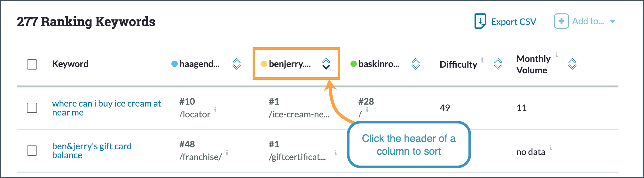Click the green baskinro color dot

(x=354, y=64)
